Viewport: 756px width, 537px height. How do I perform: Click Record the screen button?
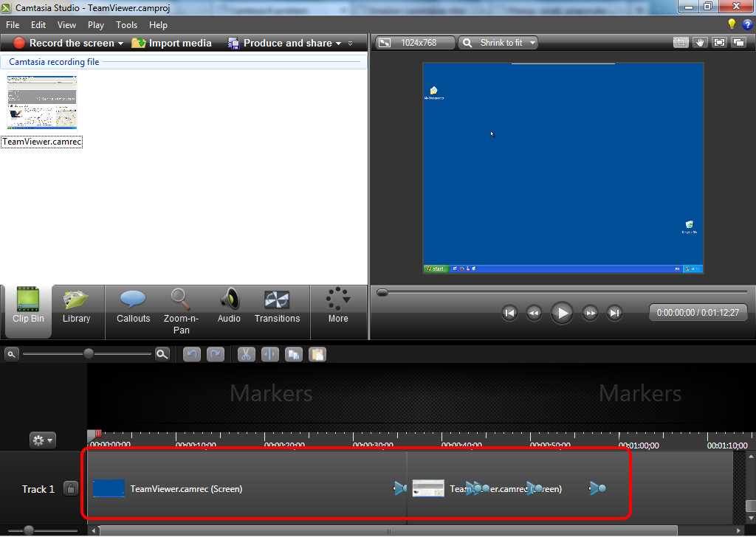pos(63,43)
